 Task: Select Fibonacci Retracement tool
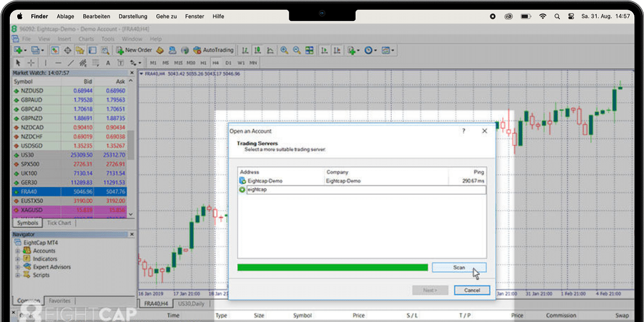tap(96, 63)
